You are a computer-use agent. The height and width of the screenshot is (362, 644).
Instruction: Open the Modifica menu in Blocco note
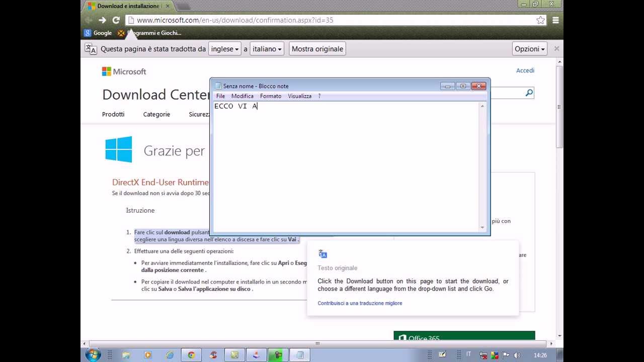(x=242, y=96)
